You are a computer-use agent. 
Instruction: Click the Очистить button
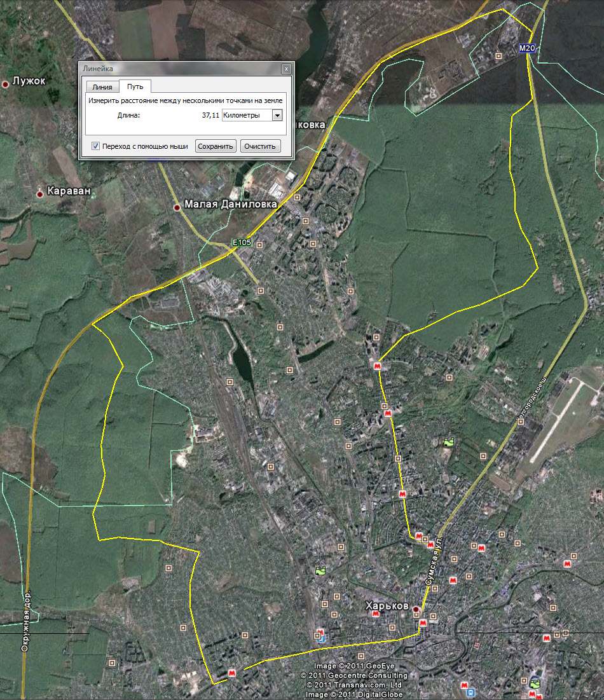(x=259, y=146)
